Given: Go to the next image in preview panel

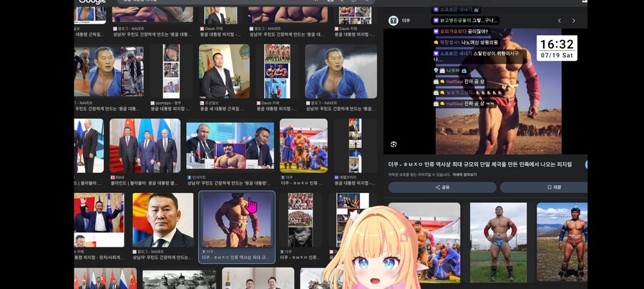Looking at the screenshot, I should pyautogui.click(x=574, y=21).
